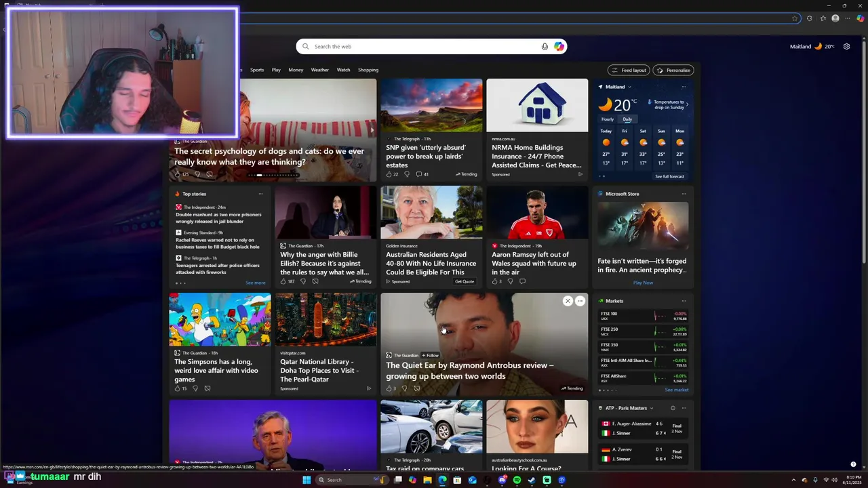This screenshot has width=868, height=488.
Task: Open Windows Start menu
Action: 307,480
